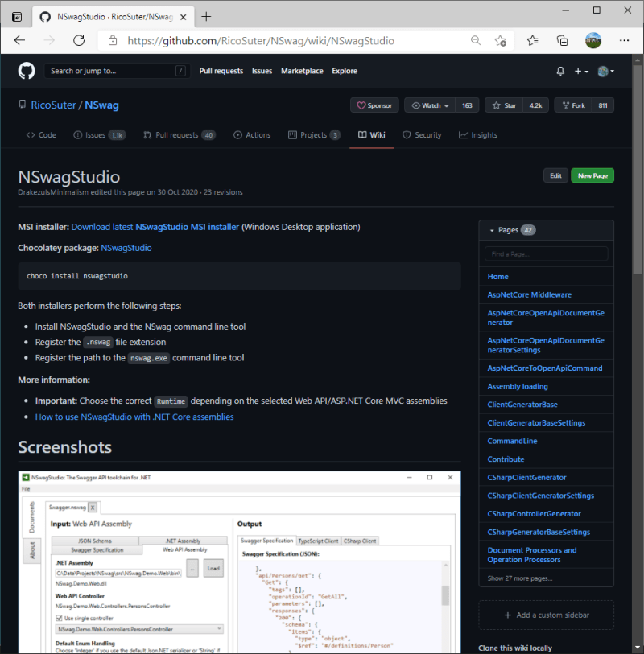
Task: Click the GitHub Octocat logo
Action: pyautogui.click(x=27, y=71)
